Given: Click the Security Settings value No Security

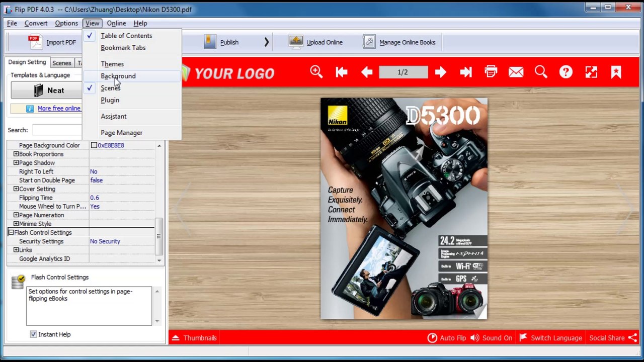Looking at the screenshot, I should coord(105,241).
